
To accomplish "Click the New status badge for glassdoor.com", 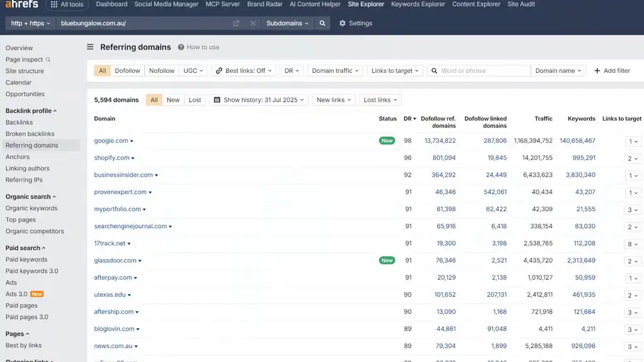I will pyautogui.click(x=387, y=261).
